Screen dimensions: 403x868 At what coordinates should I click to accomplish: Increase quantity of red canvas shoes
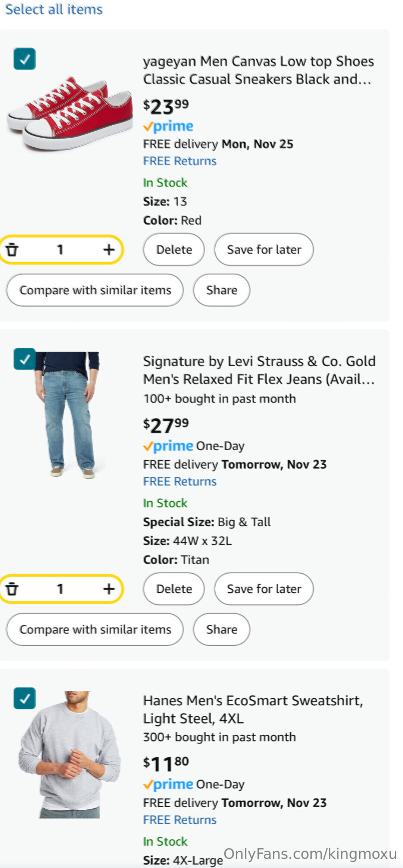click(x=109, y=250)
